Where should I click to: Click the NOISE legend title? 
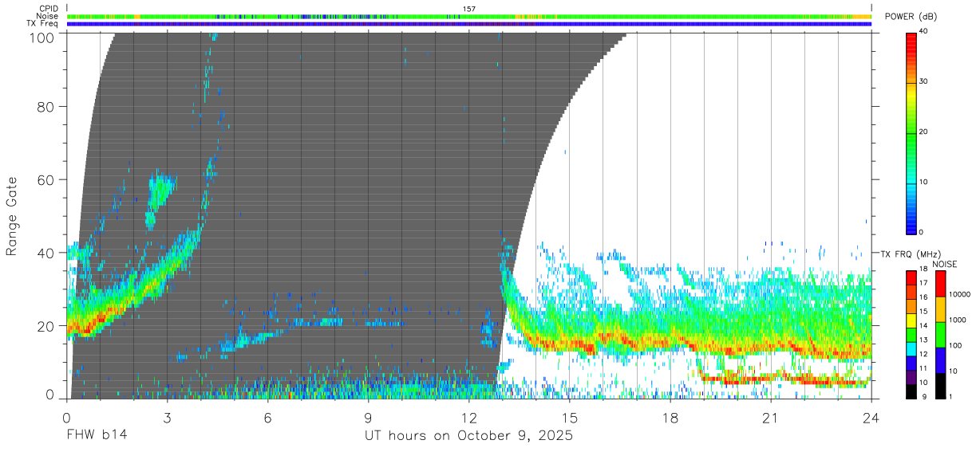pos(944,264)
